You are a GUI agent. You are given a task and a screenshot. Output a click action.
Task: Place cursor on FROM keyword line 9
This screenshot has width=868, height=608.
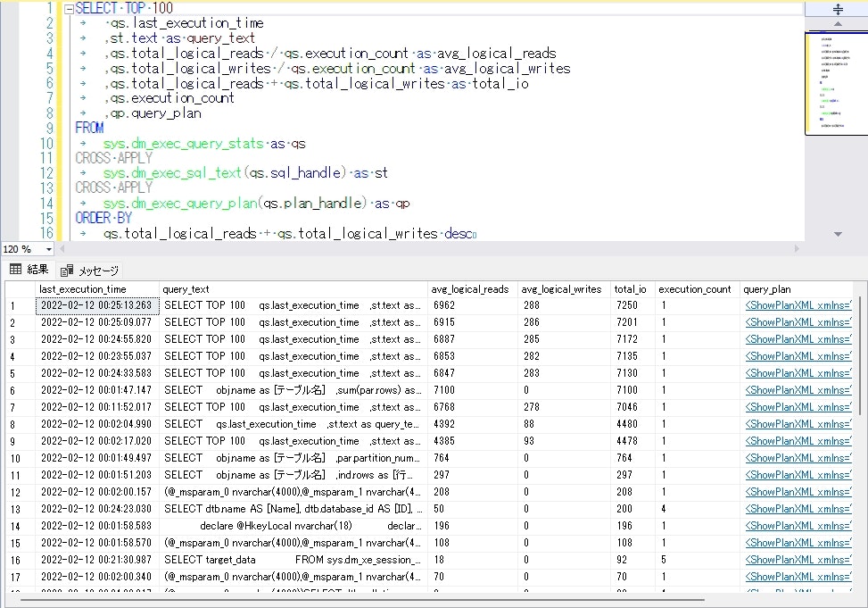click(x=90, y=128)
